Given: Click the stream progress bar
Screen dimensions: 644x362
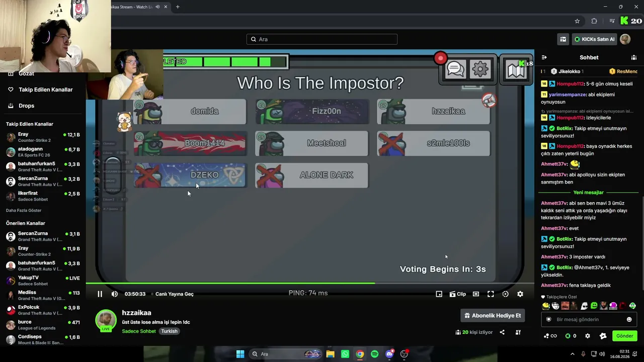Looking at the screenshot, I should click(310, 283).
